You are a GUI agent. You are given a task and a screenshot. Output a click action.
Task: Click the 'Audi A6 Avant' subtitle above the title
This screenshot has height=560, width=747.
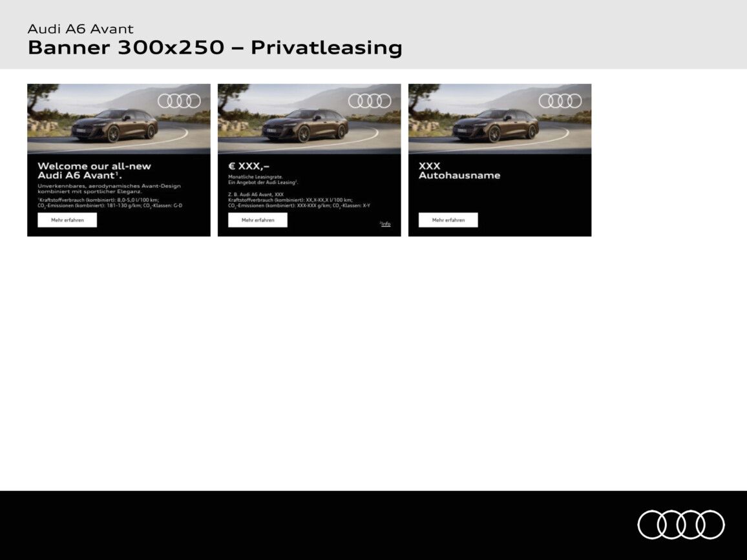80,29
